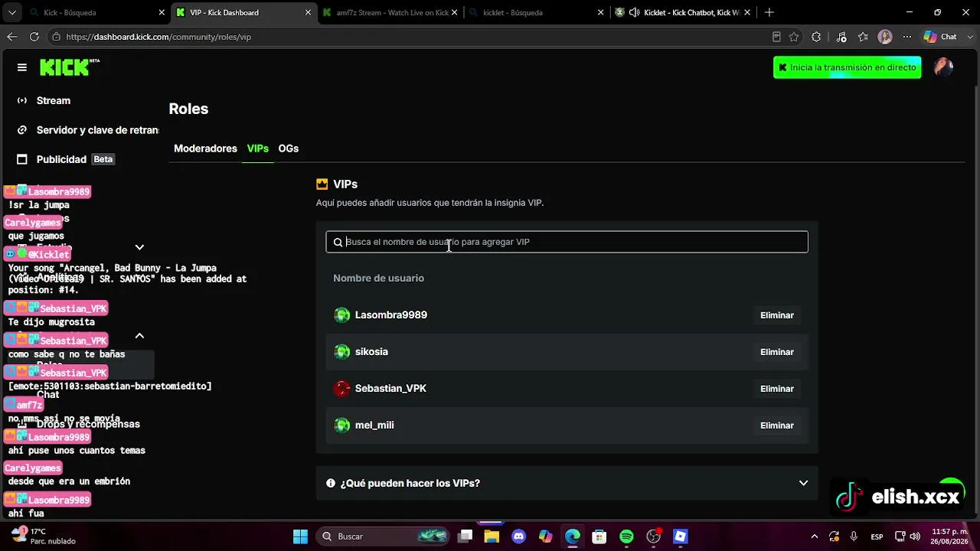Go back with browser back arrow
This screenshot has width=980, height=551.
coord(12,37)
